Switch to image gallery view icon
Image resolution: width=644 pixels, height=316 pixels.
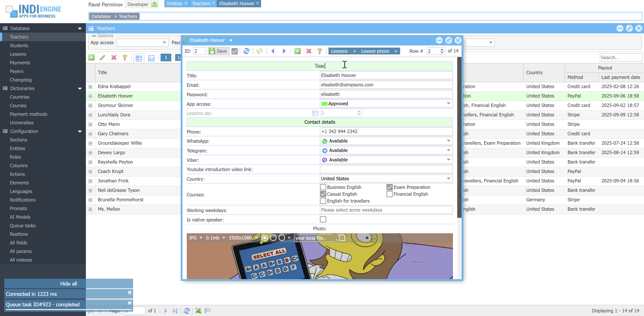(151, 58)
